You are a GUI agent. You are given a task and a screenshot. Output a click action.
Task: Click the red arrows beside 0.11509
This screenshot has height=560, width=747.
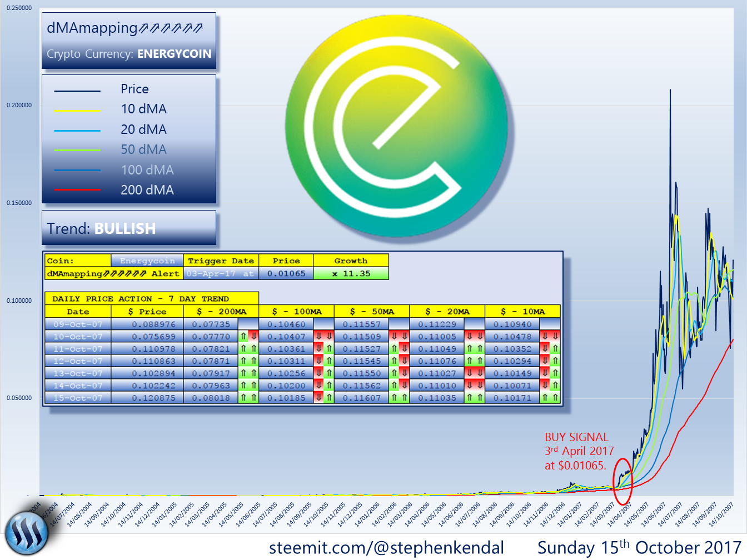(399, 336)
